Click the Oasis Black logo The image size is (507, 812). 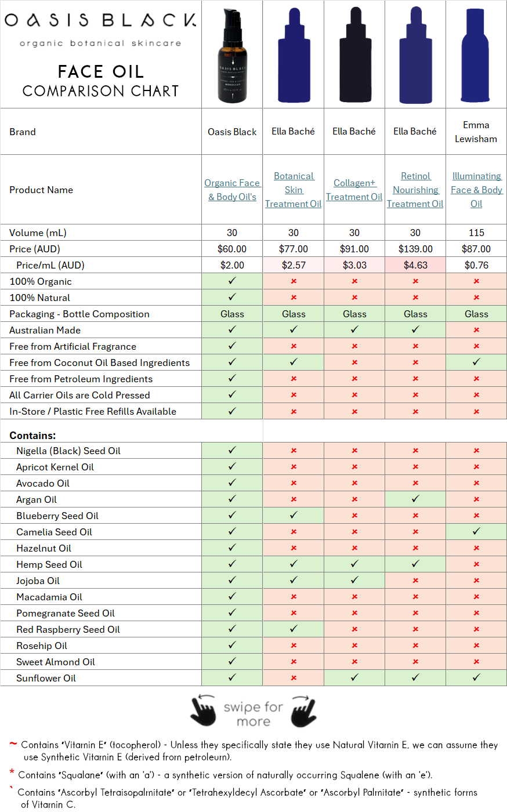(100, 21)
